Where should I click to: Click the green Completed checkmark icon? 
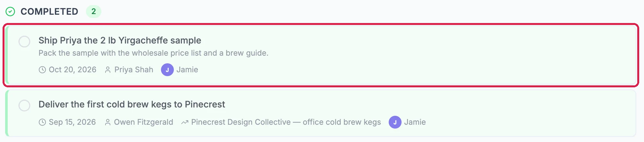[x=10, y=12]
